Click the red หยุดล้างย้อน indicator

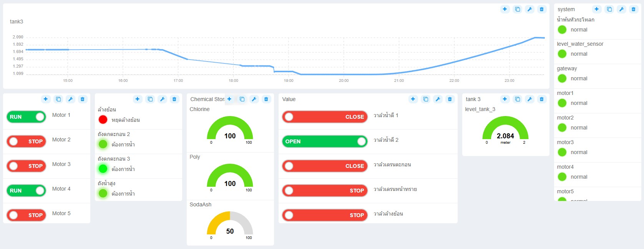(x=103, y=120)
